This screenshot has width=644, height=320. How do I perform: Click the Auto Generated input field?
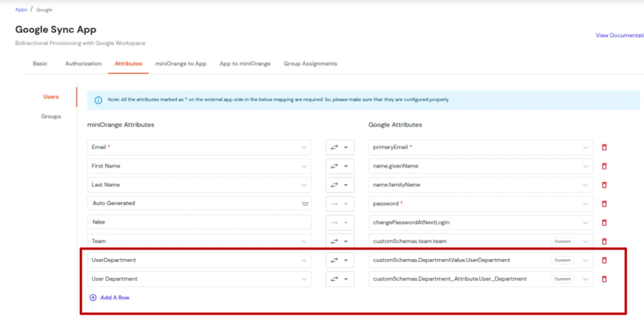click(x=199, y=204)
